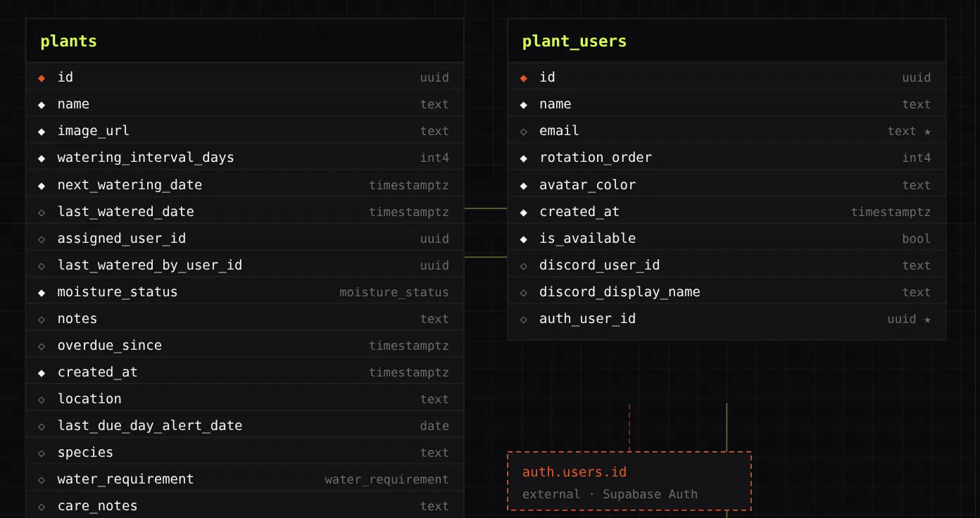Click the orange key diamond beside plant_users id

pos(523,77)
